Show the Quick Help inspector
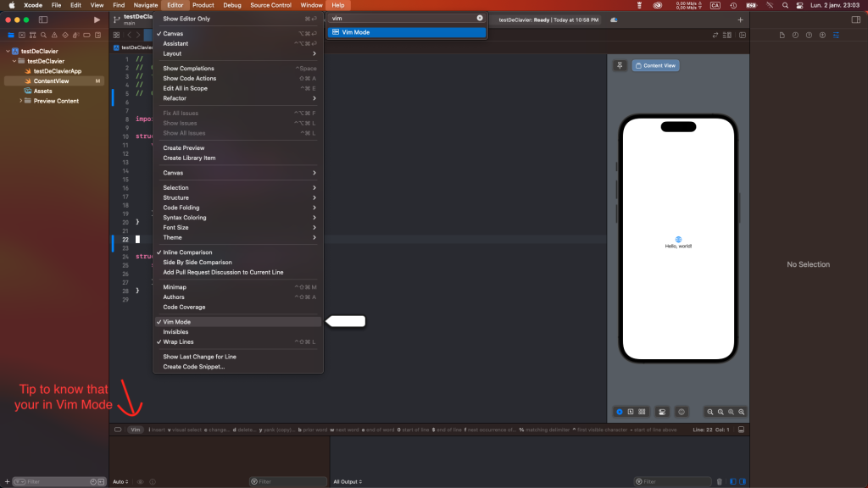 [810, 36]
